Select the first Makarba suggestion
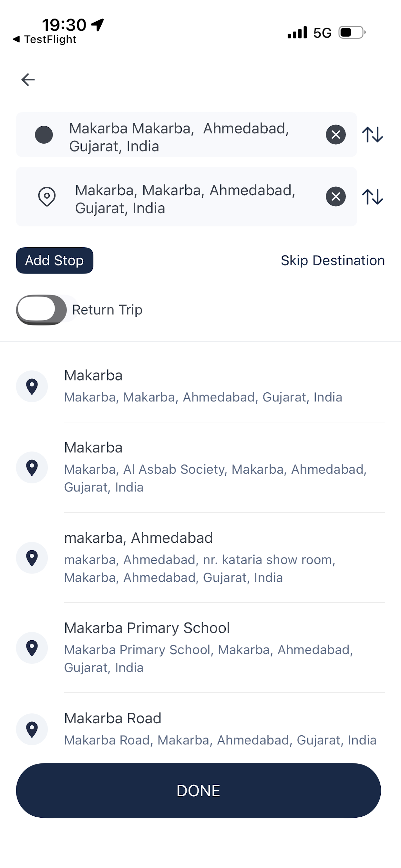The width and height of the screenshot is (401, 868). click(200, 386)
